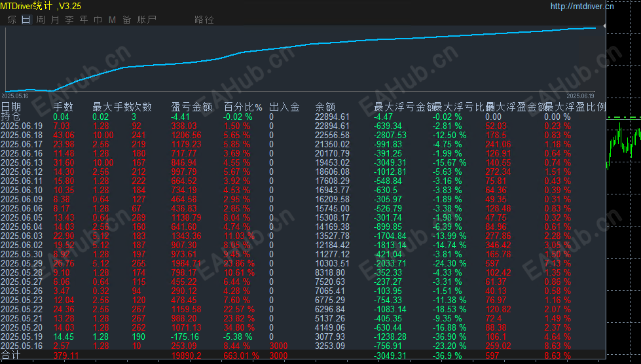Switch to the 综 summary tab
The image size is (641, 364).
[12, 20]
